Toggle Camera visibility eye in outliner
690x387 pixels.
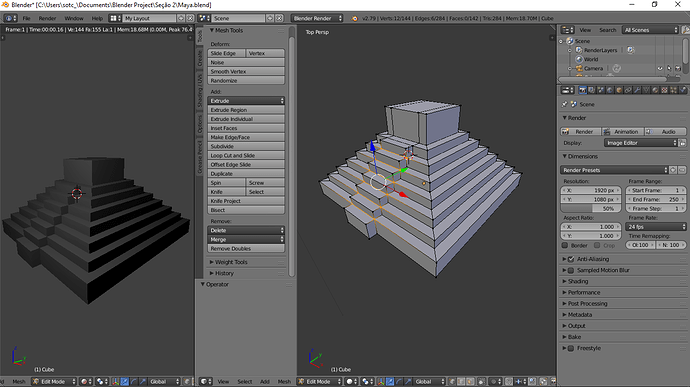pyautogui.click(x=660, y=68)
